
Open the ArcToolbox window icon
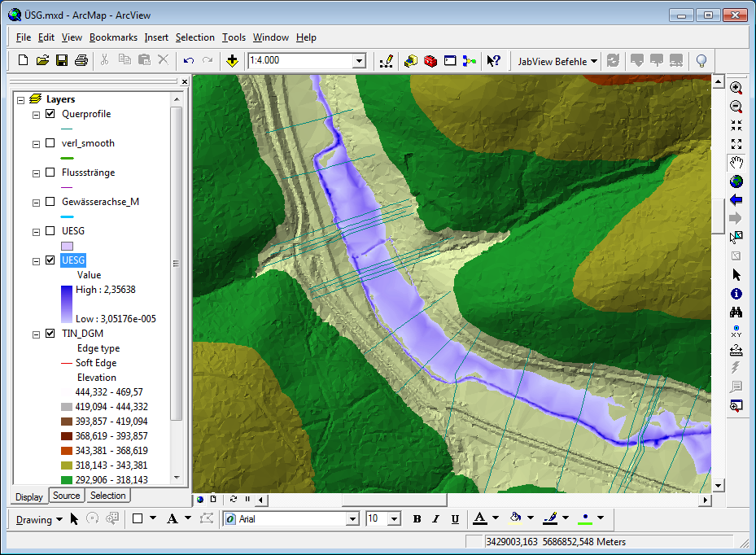point(430,60)
